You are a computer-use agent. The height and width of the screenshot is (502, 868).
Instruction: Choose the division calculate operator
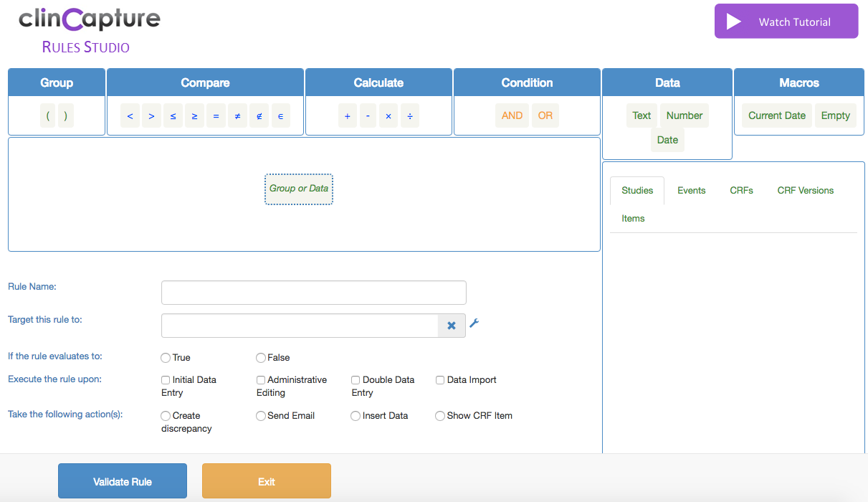click(x=410, y=115)
